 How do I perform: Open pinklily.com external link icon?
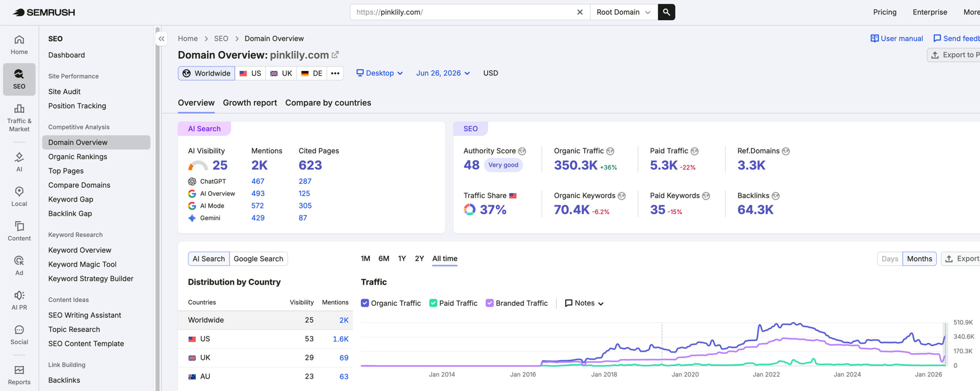click(335, 55)
